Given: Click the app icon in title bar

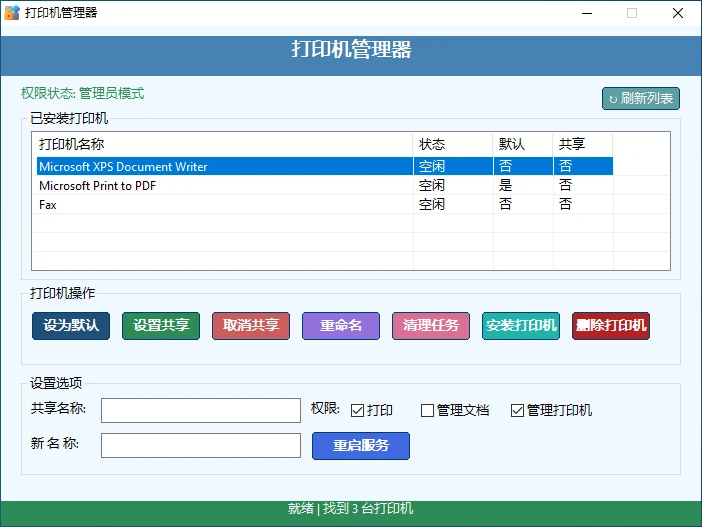Looking at the screenshot, I should [12, 13].
